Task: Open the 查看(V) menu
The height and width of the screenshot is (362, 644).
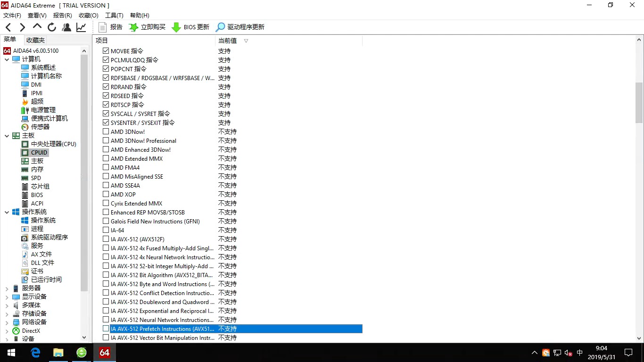Action: point(37,16)
